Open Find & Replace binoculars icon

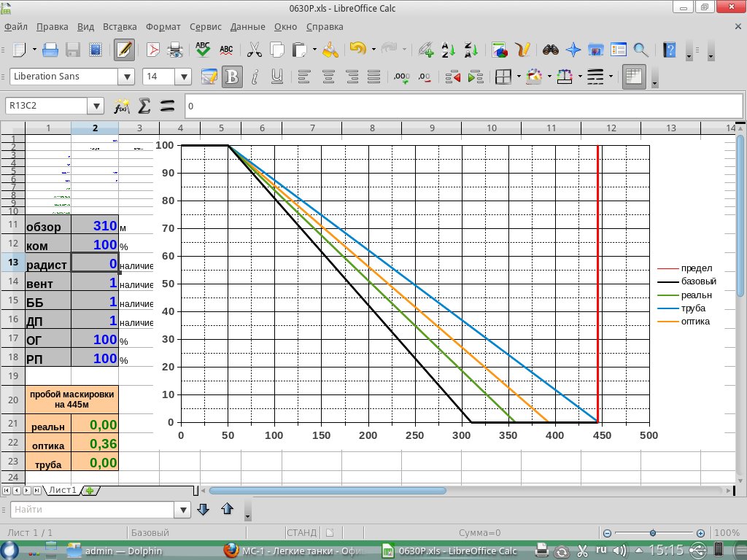pyautogui.click(x=551, y=50)
